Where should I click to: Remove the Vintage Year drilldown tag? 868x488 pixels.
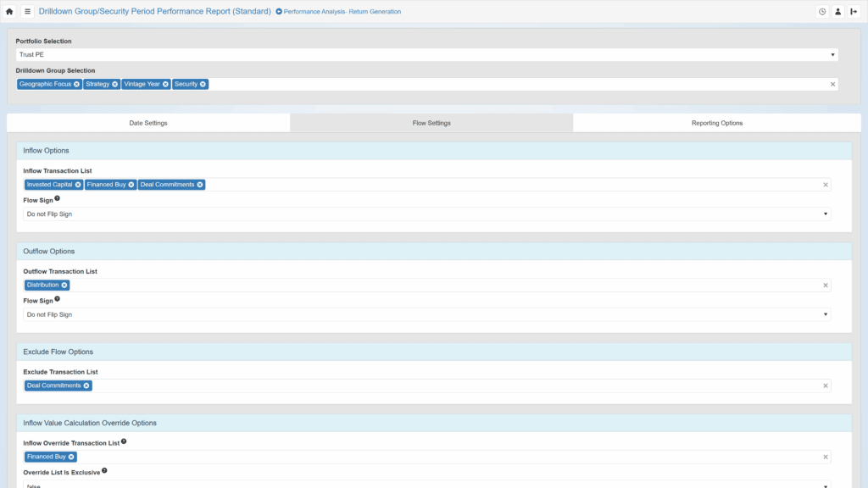coord(165,85)
